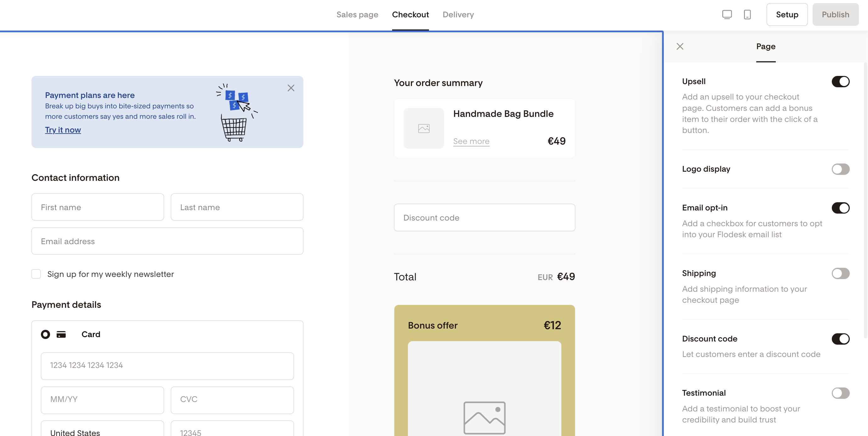Dismiss the payment plans banner

point(291,88)
